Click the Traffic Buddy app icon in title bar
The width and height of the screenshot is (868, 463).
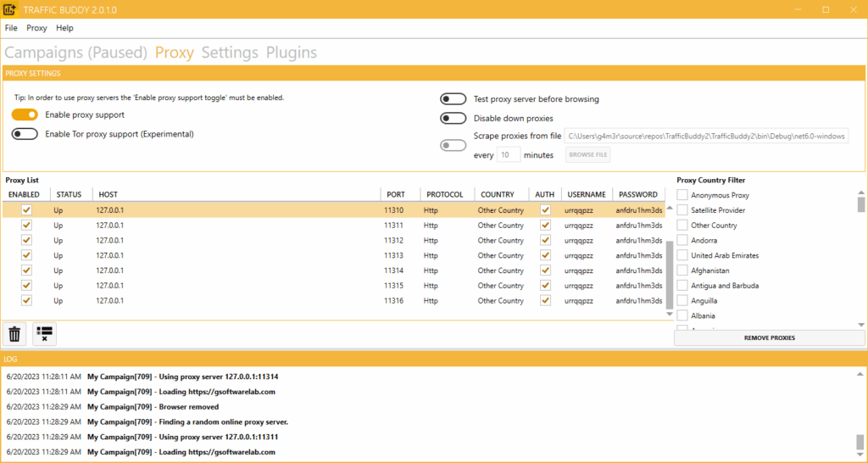click(10, 9)
